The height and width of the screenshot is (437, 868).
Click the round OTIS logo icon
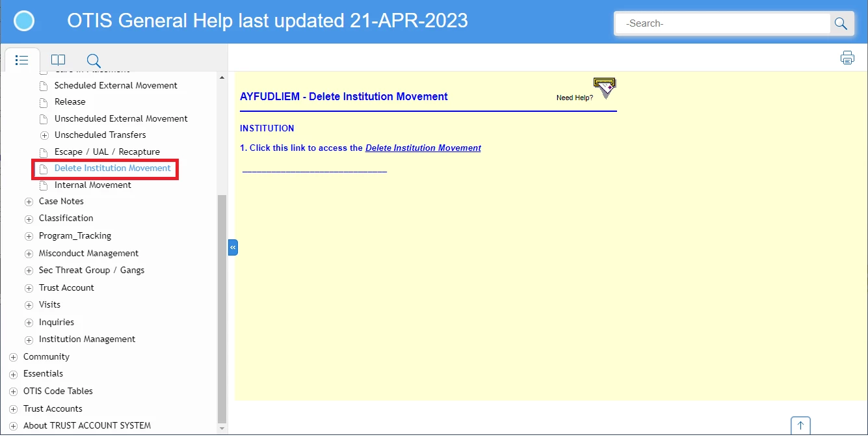[x=24, y=21]
